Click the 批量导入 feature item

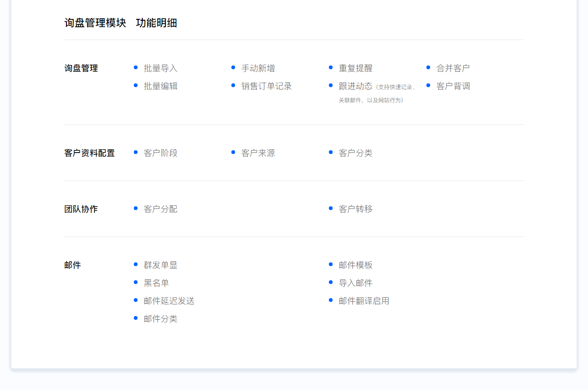click(x=161, y=68)
